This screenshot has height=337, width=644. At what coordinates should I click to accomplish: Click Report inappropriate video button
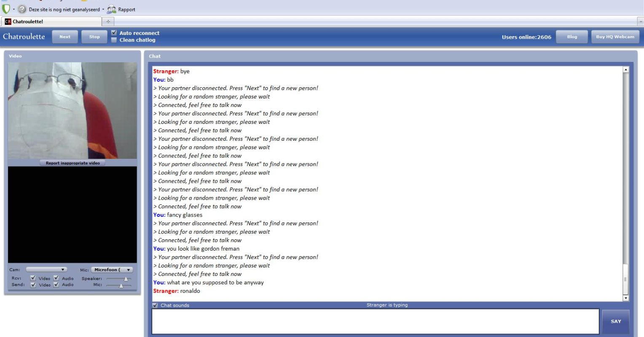coord(72,163)
